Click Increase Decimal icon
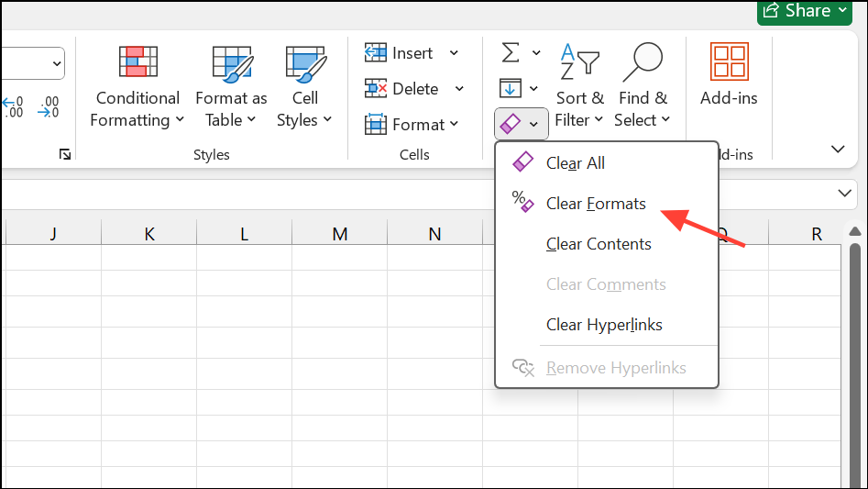Image resolution: width=868 pixels, height=489 pixels. coord(13,107)
